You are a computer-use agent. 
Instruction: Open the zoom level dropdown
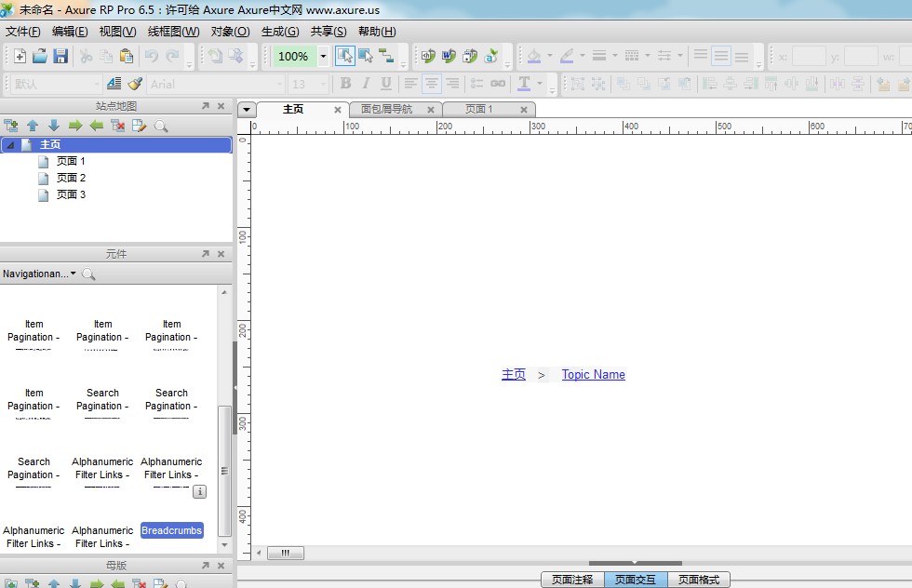(323, 56)
